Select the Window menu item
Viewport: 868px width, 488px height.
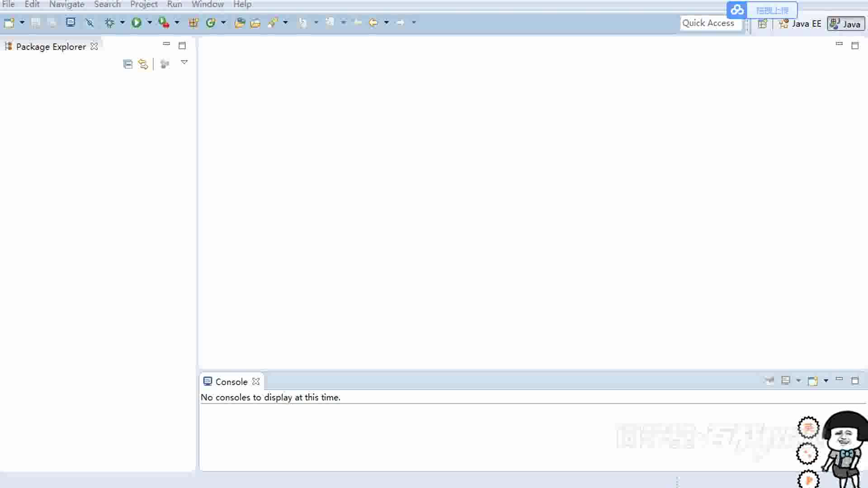click(x=208, y=5)
